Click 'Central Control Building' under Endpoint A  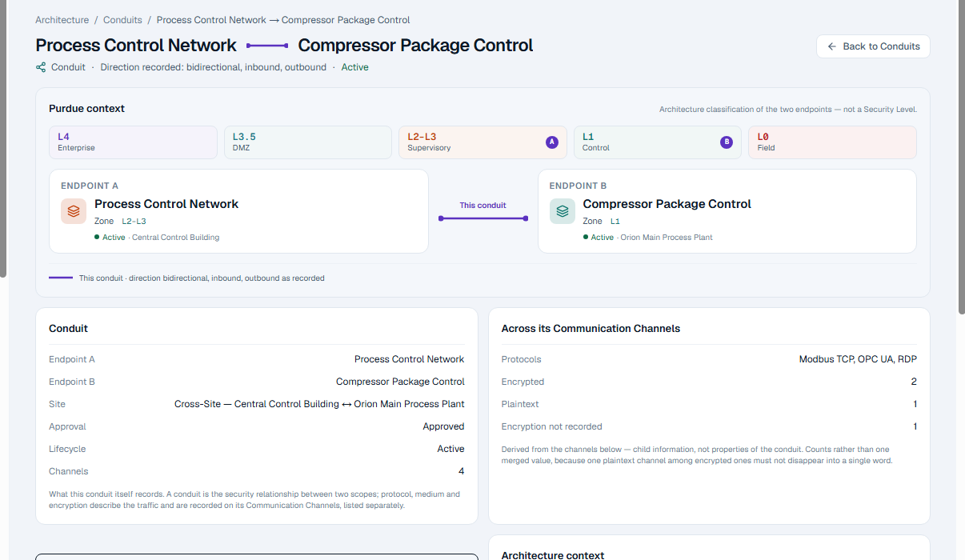pyautogui.click(x=175, y=238)
